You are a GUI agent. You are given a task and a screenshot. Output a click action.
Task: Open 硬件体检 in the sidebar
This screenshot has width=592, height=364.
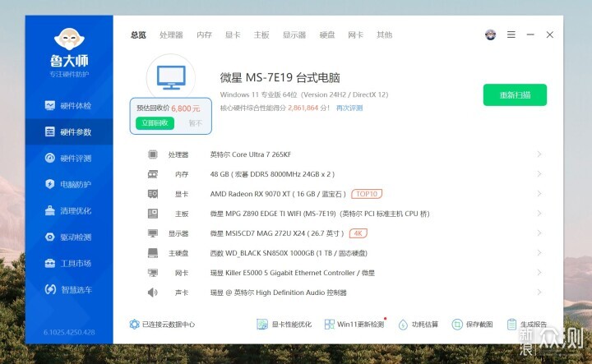69,106
